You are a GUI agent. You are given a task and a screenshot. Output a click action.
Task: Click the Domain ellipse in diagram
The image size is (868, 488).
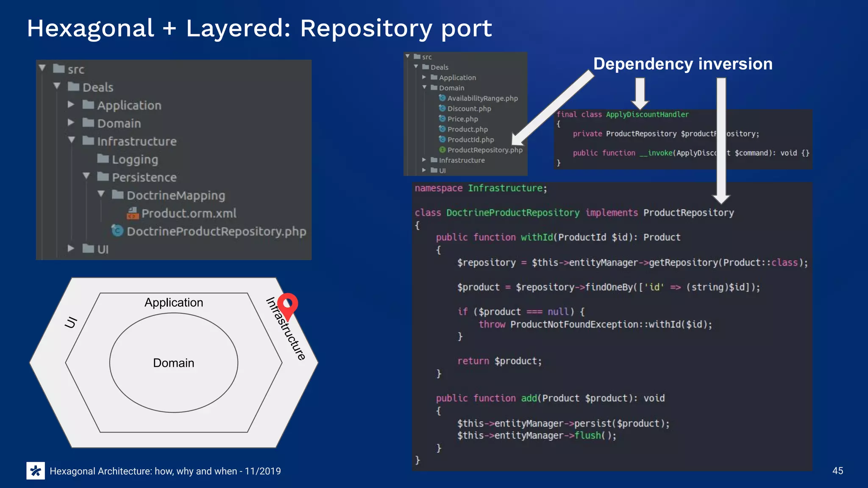click(x=174, y=363)
